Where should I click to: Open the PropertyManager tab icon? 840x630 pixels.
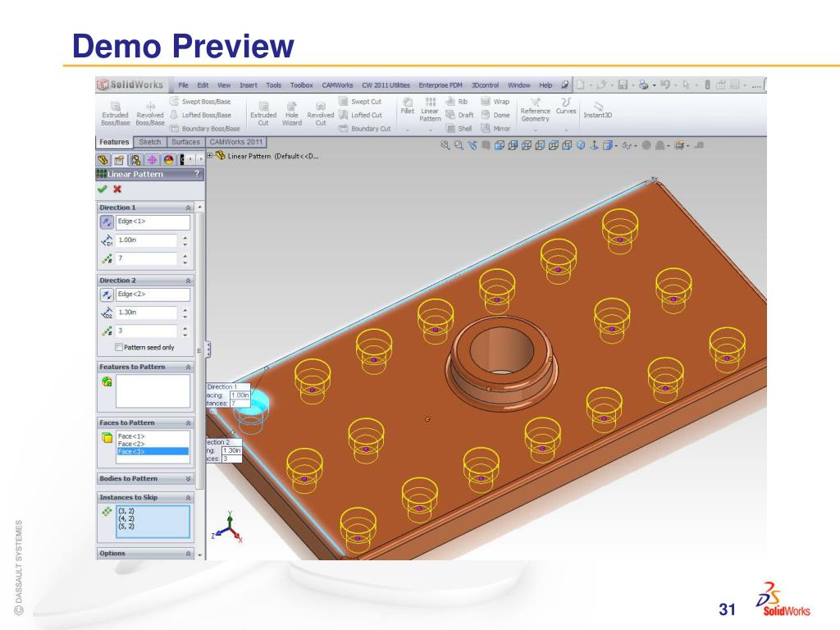119,160
